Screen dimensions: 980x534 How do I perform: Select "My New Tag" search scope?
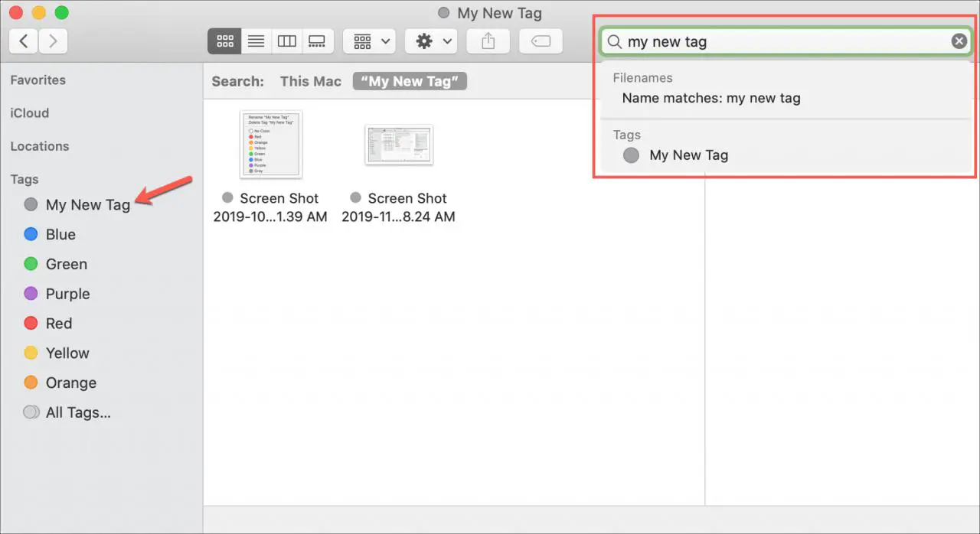point(410,81)
